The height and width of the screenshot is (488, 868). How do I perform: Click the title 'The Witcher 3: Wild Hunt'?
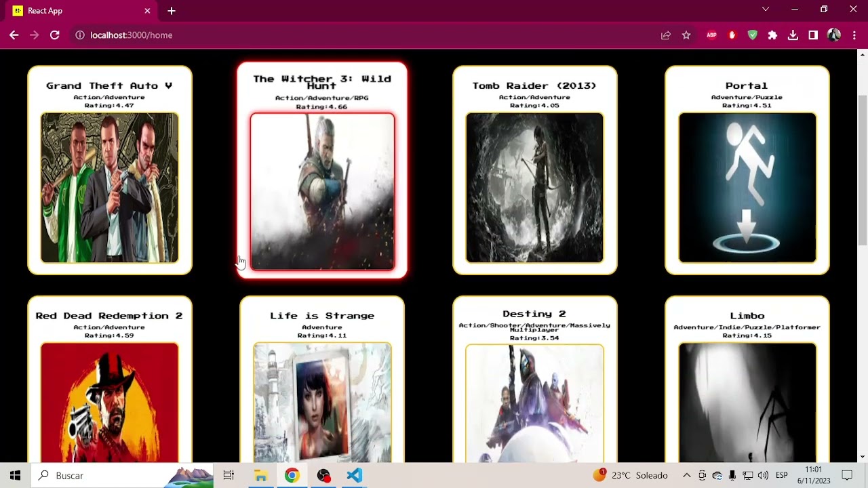(322, 82)
